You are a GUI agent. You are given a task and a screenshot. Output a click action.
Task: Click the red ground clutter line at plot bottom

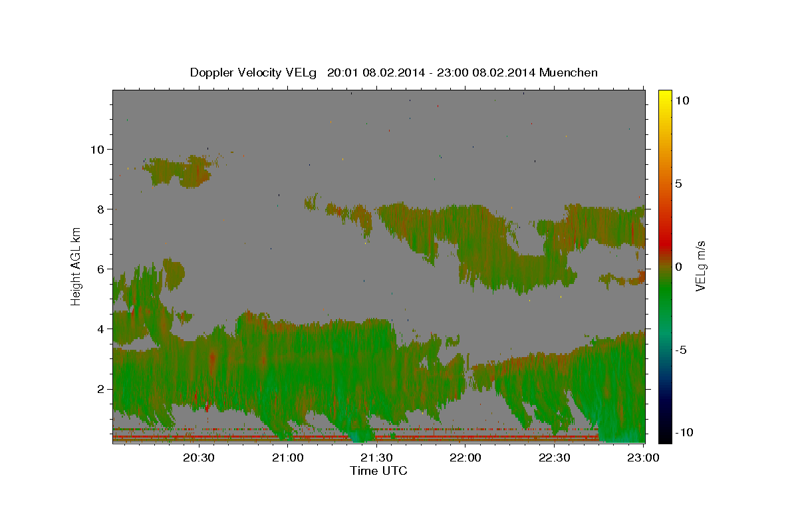356,438
